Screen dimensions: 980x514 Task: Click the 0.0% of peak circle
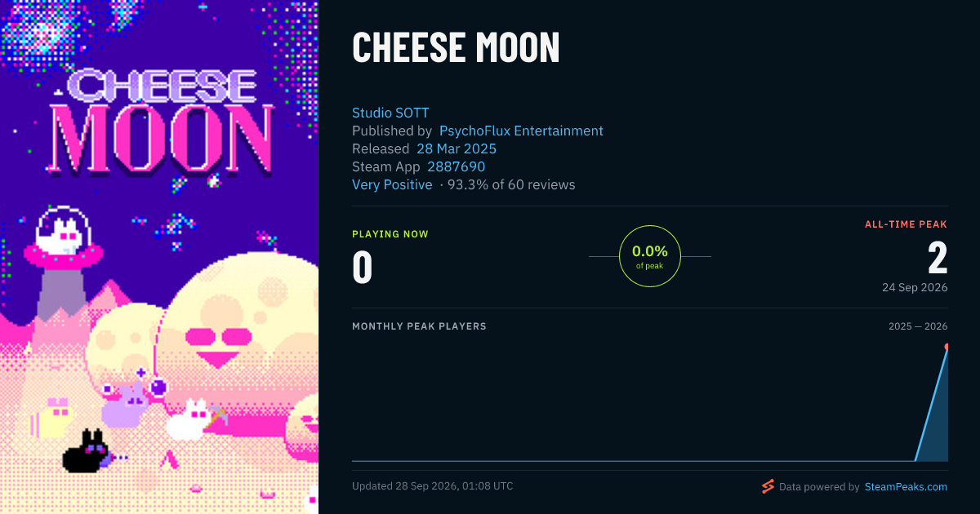coord(650,256)
